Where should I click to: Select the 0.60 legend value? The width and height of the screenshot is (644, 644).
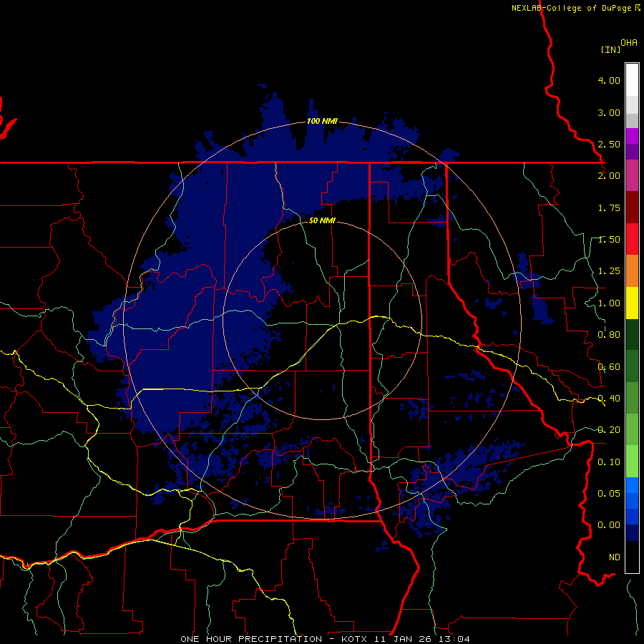609,367
